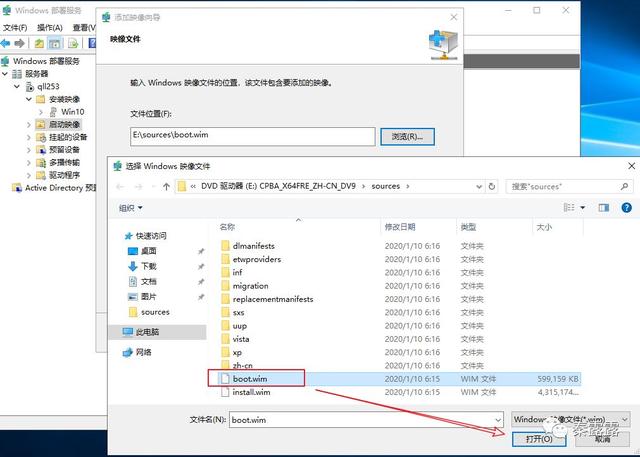Click the search magnifier icon in file dialog

(x=624, y=186)
